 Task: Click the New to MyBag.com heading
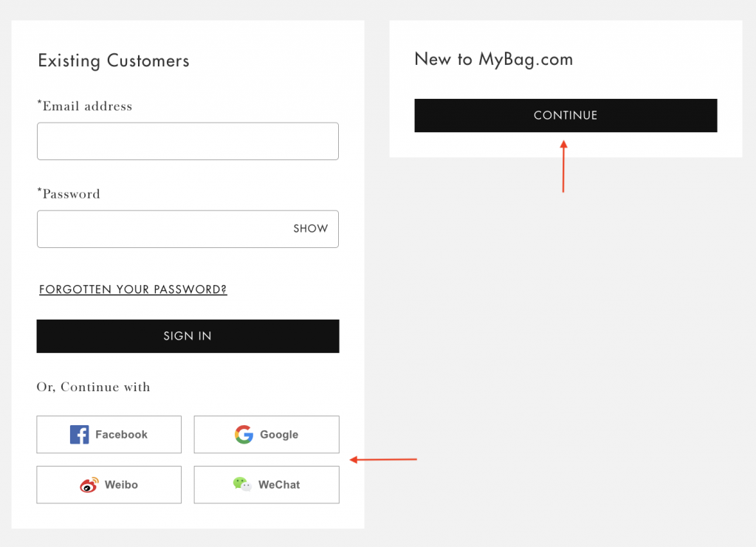(493, 59)
